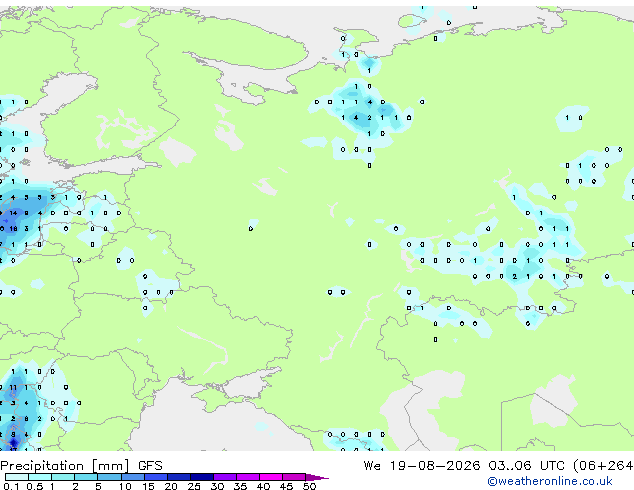
Task: Select the 2–5 mm legend color segment
Action: (86, 477)
